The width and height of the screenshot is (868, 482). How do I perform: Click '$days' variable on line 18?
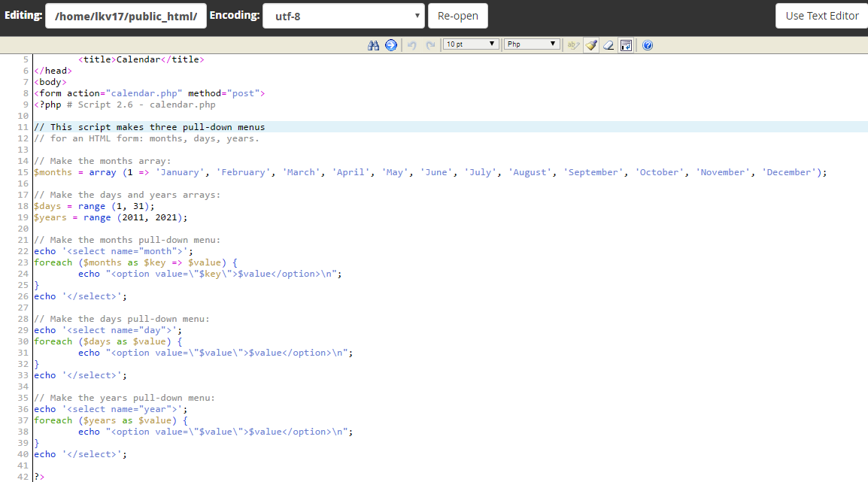point(47,206)
